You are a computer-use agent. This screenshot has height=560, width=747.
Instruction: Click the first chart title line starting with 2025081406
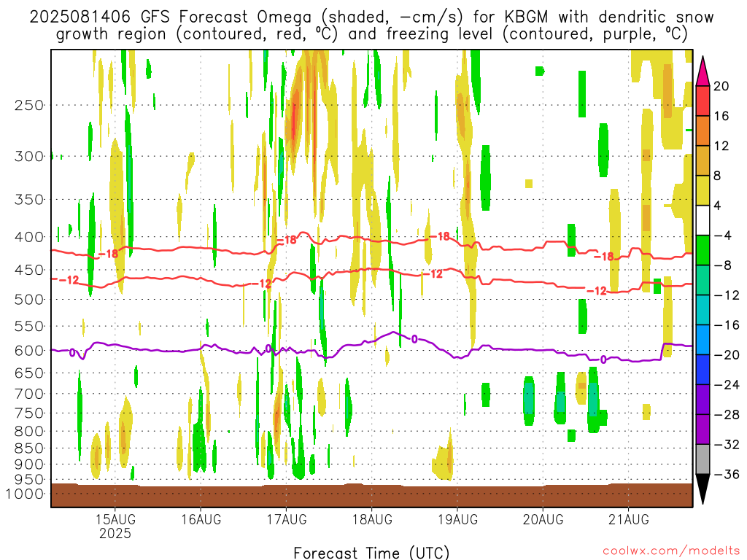[x=371, y=17]
